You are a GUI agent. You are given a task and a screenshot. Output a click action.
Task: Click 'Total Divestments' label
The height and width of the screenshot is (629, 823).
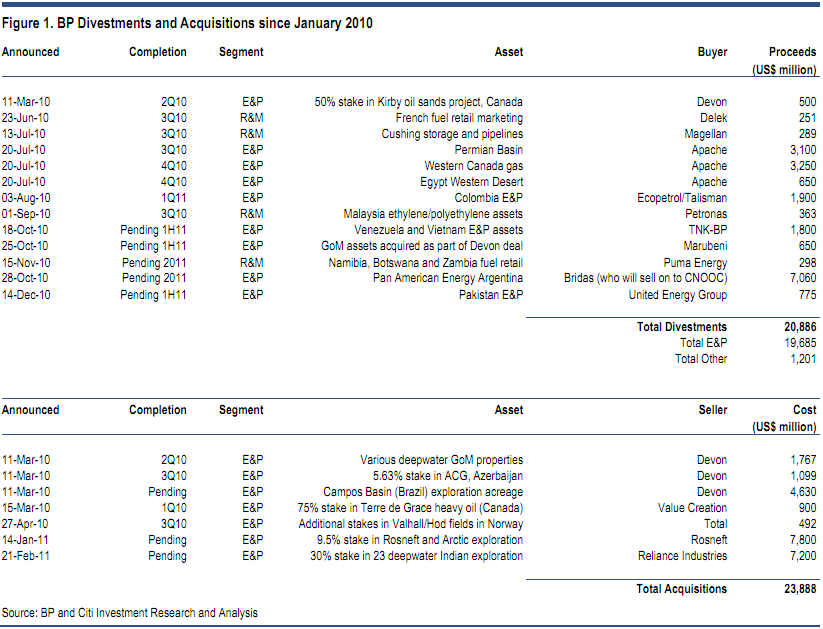coord(682,327)
